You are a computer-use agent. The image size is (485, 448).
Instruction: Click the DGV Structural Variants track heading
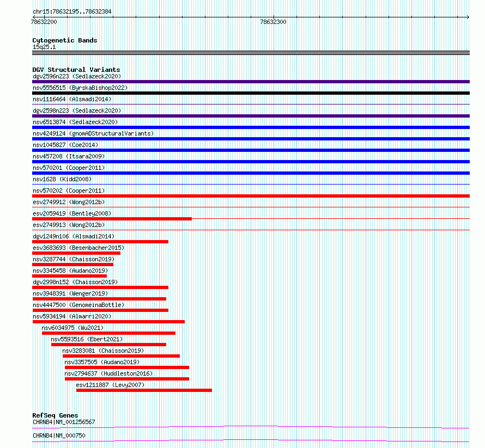76,70
